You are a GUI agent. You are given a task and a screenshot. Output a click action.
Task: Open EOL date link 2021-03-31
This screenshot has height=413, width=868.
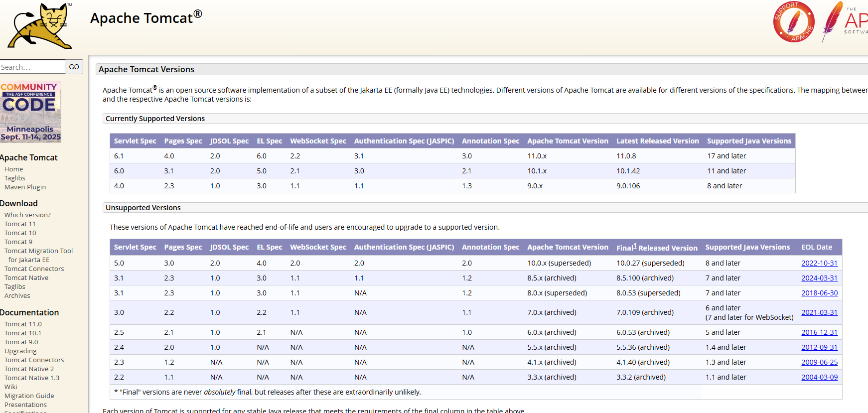819,312
